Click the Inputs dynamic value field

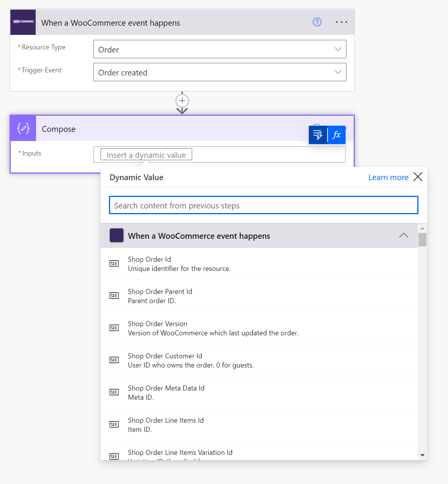(x=219, y=154)
